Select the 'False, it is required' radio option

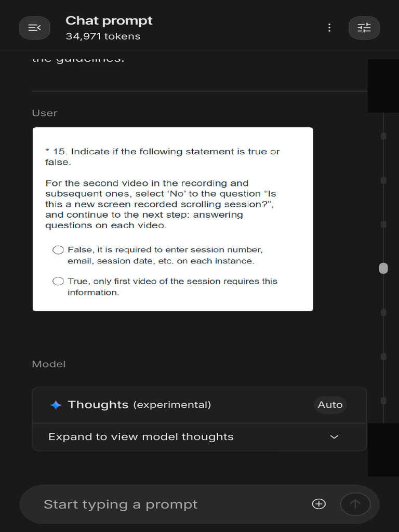(58, 250)
